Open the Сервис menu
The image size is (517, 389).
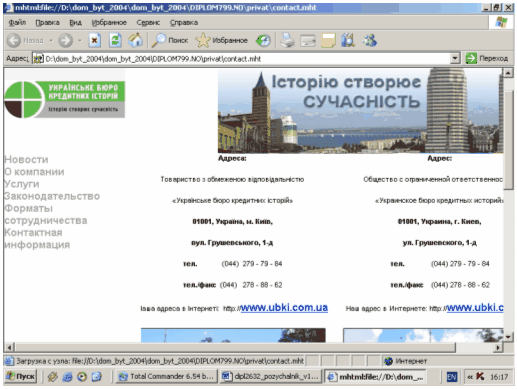148,23
